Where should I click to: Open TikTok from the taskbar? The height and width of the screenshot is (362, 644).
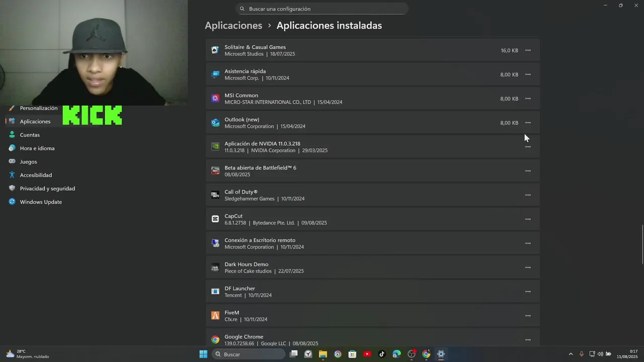pos(382,354)
